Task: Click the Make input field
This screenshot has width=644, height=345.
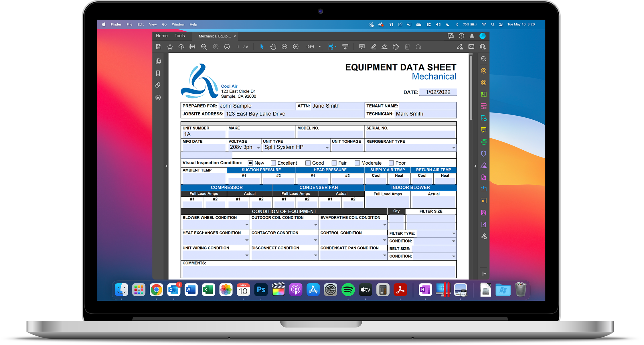Action: [x=261, y=134]
